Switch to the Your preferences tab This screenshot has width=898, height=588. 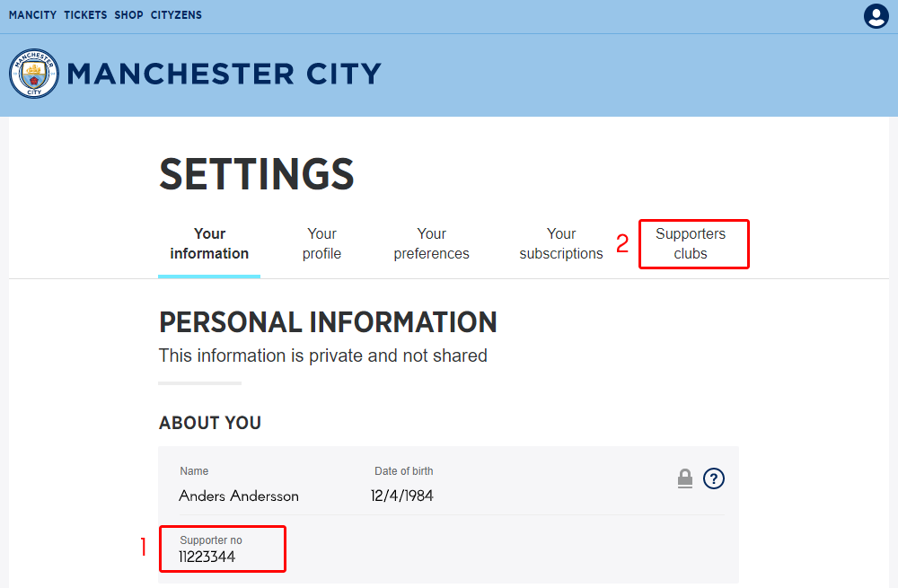[x=431, y=244]
